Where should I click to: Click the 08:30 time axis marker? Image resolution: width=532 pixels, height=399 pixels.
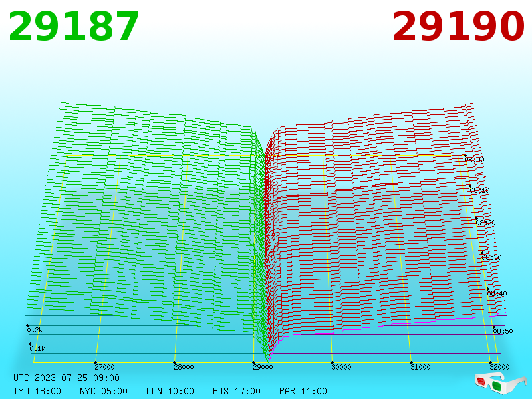[x=491, y=257]
